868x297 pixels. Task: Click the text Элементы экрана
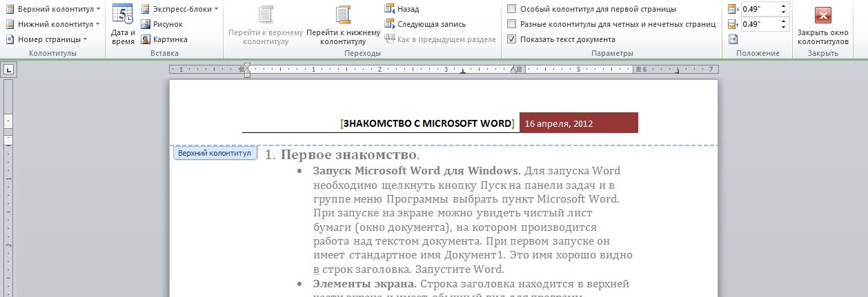click(364, 284)
